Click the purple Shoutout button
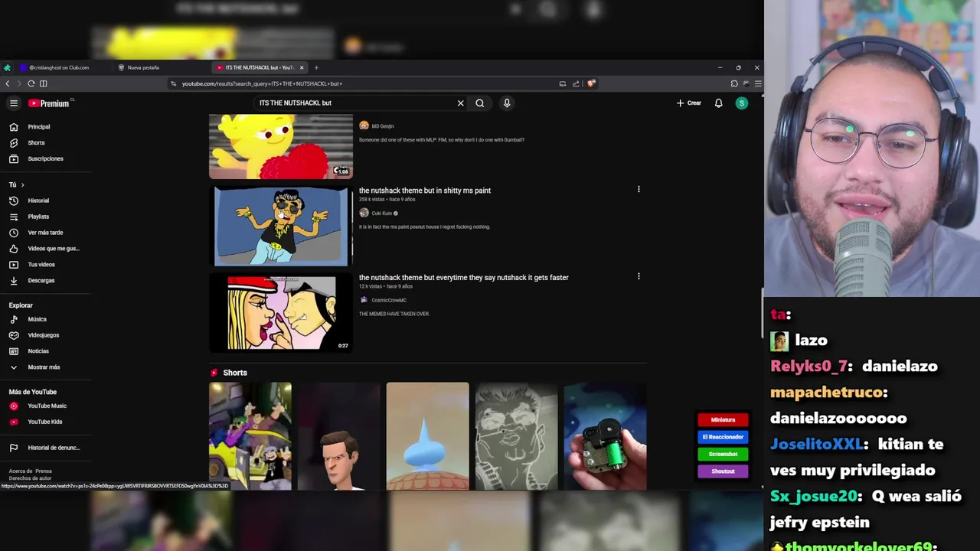 pyautogui.click(x=723, y=471)
